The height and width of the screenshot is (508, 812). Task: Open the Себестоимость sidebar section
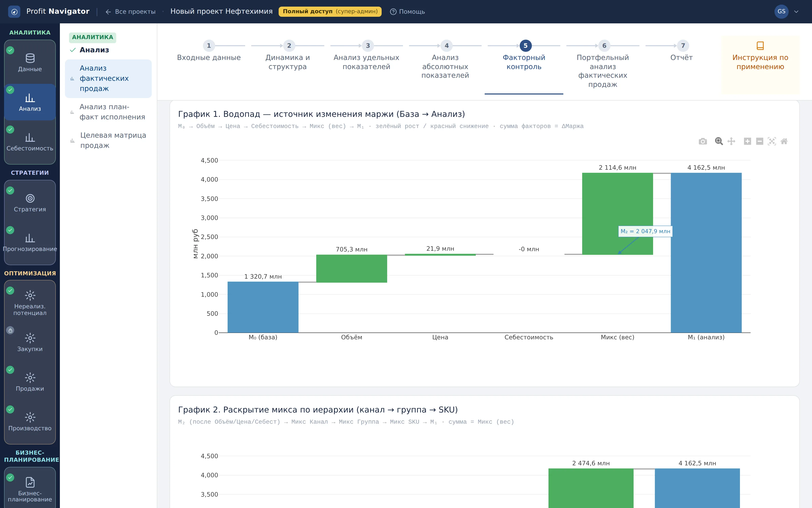(x=30, y=142)
